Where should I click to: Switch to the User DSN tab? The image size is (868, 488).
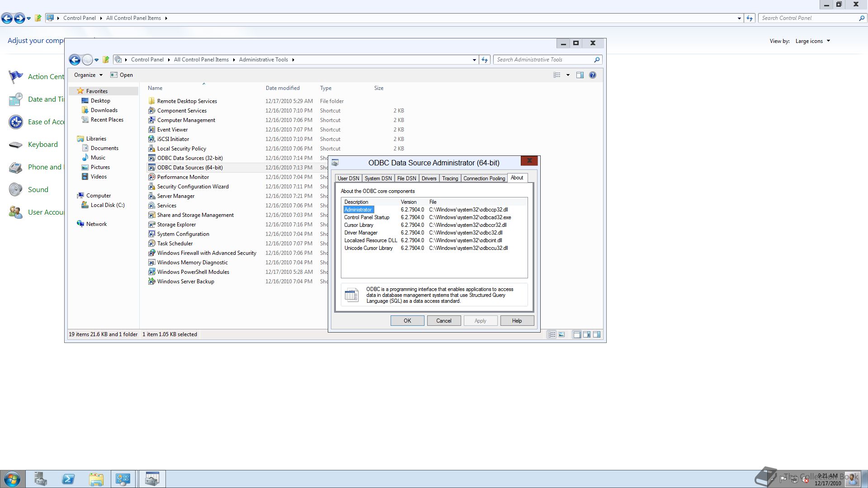click(x=348, y=178)
